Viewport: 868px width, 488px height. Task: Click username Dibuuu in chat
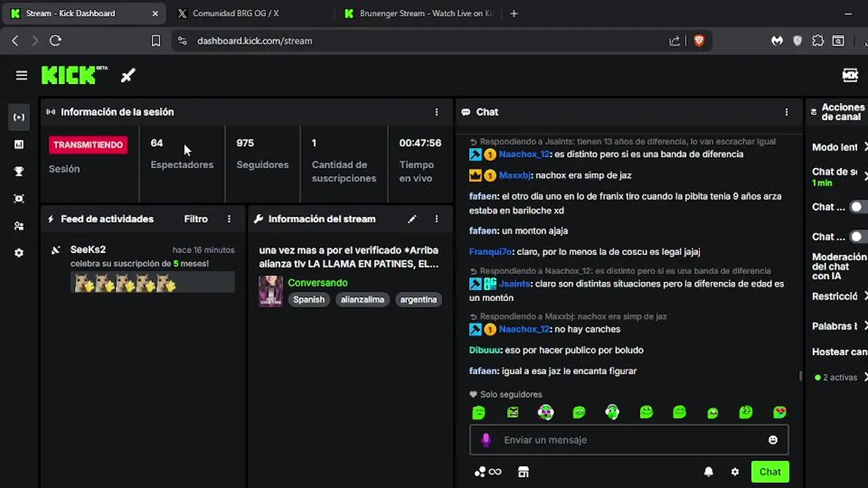tap(486, 350)
